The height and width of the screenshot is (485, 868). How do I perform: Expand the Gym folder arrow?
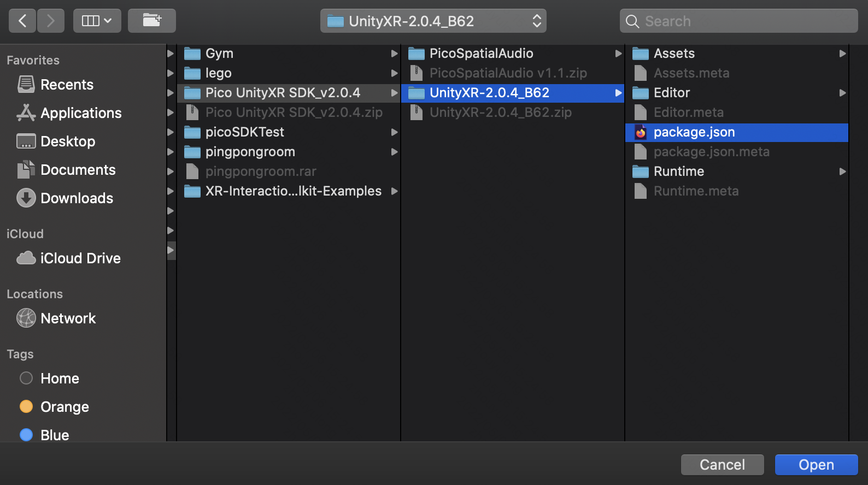pyautogui.click(x=394, y=54)
